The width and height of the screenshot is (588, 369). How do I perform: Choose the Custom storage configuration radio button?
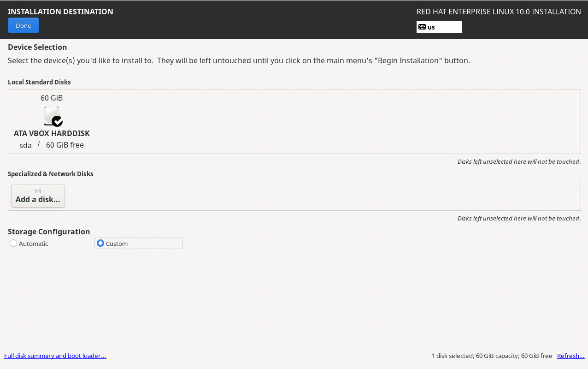pos(100,243)
